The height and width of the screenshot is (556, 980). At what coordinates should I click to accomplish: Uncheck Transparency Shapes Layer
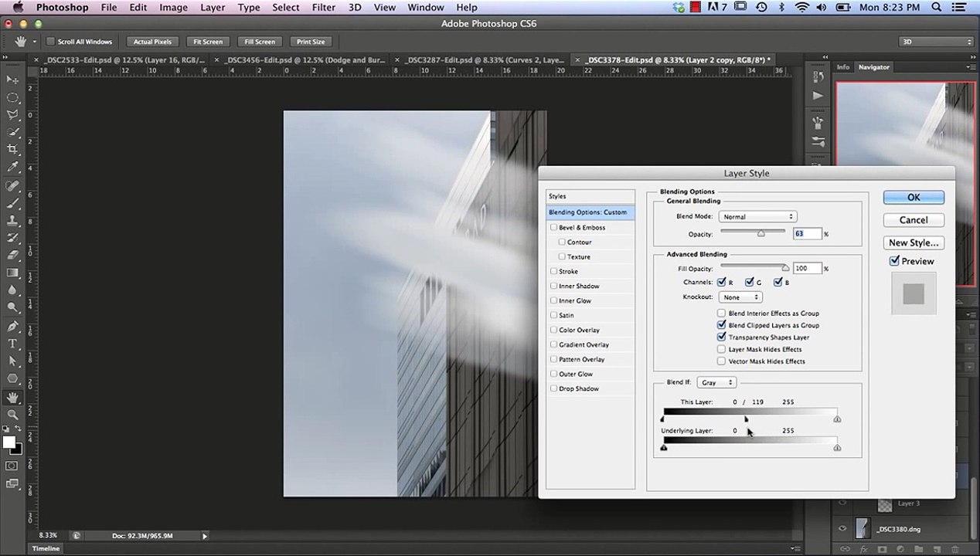(x=721, y=337)
